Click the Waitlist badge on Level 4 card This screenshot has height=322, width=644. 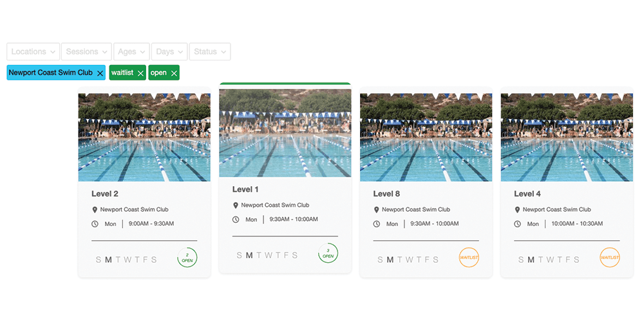[x=610, y=258]
